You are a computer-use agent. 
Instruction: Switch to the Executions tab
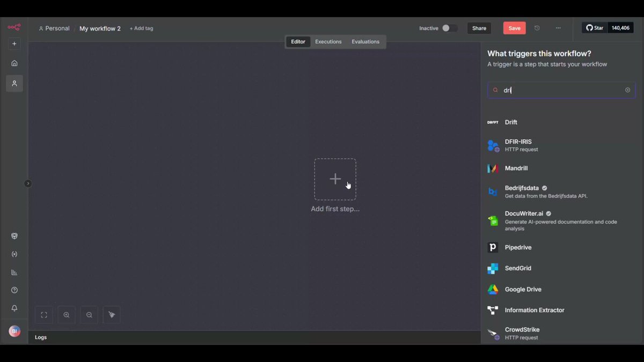(x=328, y=42)
